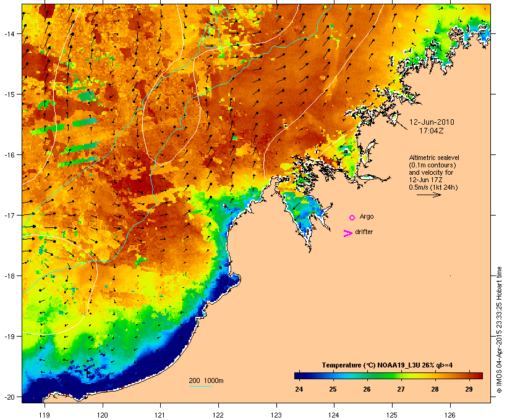Click the '17:04Z' time label
Image resolution: width=507 pixels, height=420 pixels.
pyautogui.click(x=432, y=131)
